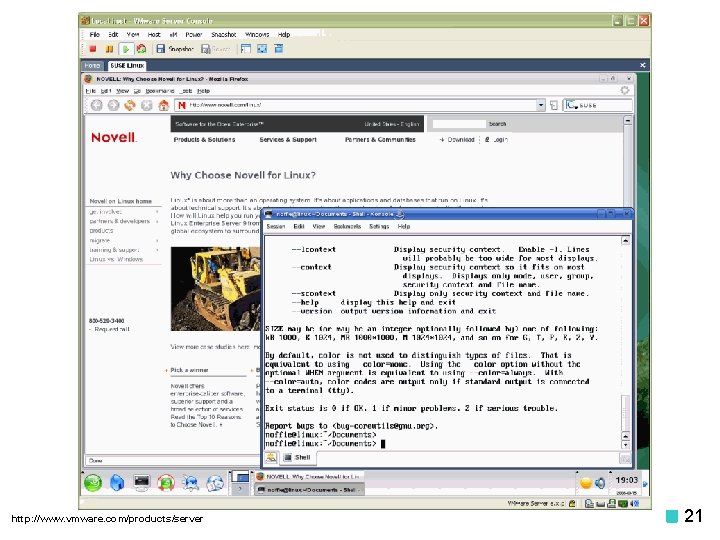Open VMware Edit menu
Viewport: 720px width, 540px height.
pos(113,34)
